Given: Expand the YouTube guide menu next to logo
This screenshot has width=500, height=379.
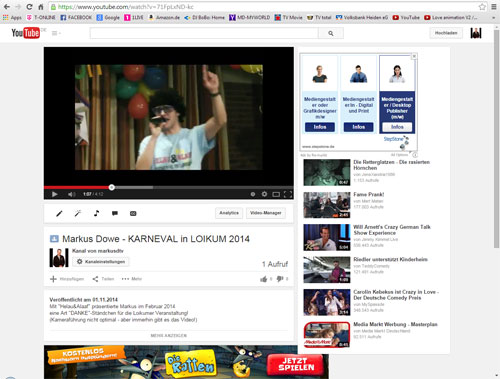Looking at the screenshot, I should [56, 33].
